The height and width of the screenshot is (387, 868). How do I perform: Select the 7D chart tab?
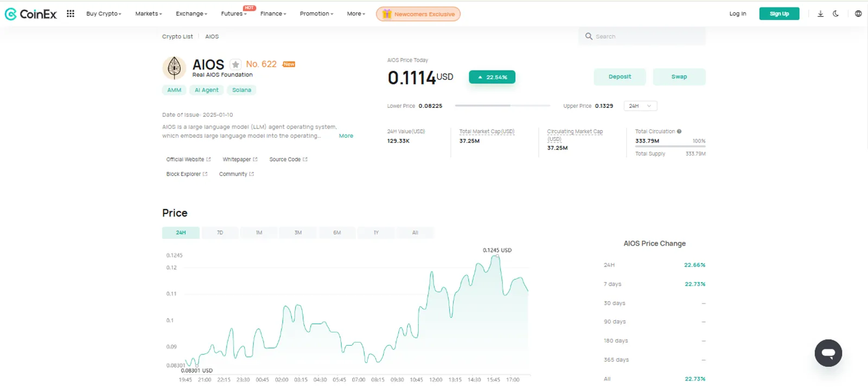pyautogui.click(x=220, y=233)
